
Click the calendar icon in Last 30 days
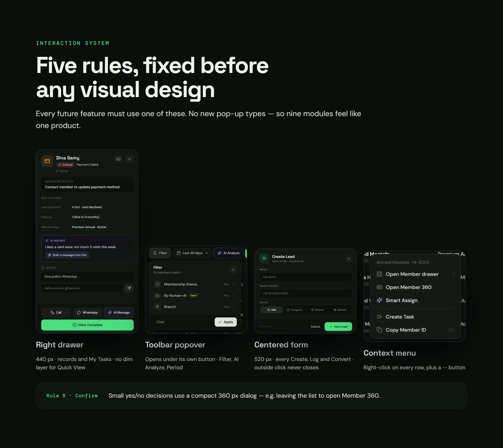179,253
